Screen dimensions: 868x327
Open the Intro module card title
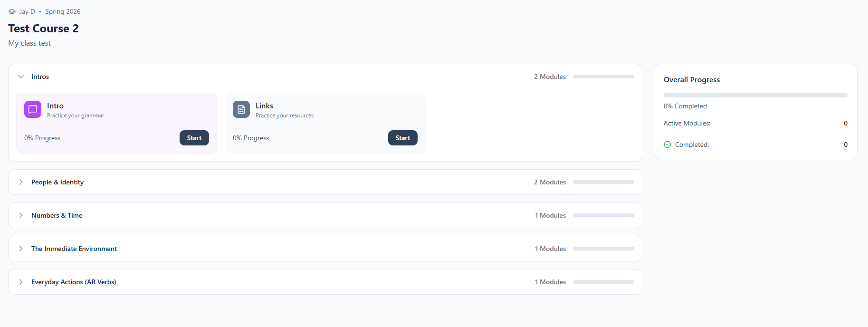(55, 106)
